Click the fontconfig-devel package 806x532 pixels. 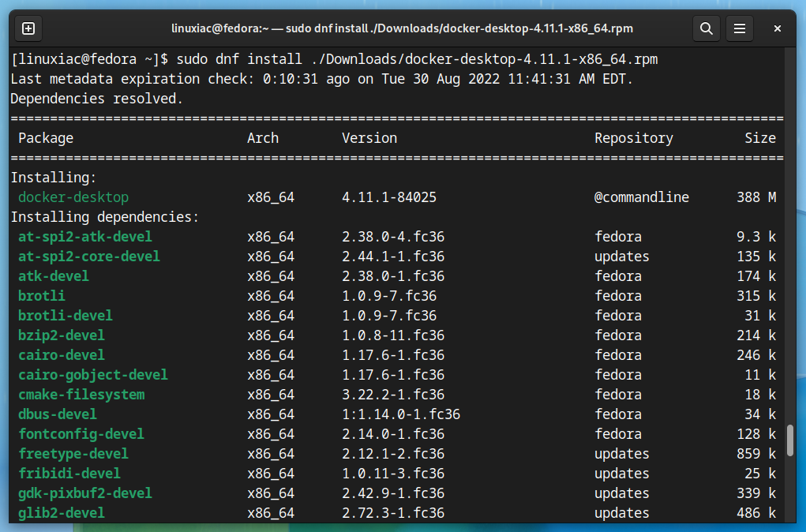(x=81, y=434)
